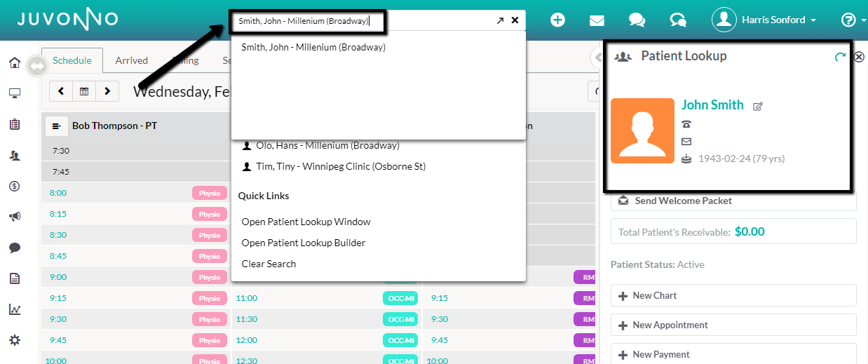Edit John Smith with pencil icon

(x=758, y=107)
